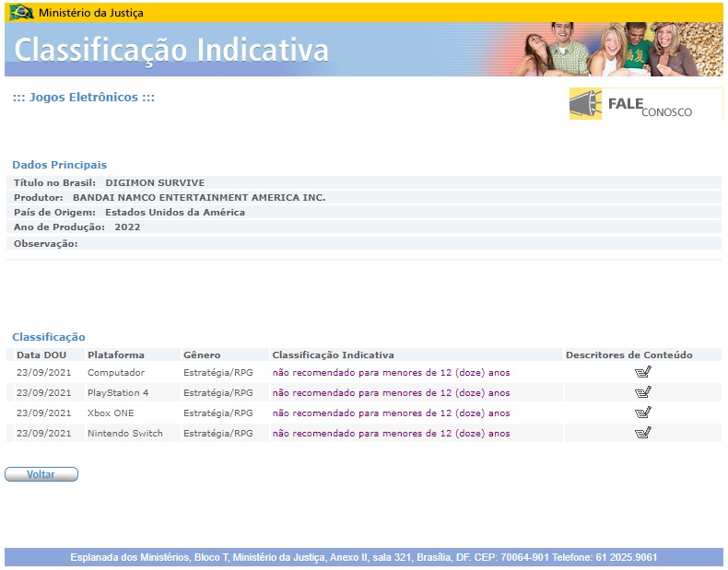
Task: Select date 23/09/2021 in Nintendo Switch row
Action: click(x=44, y=433)
